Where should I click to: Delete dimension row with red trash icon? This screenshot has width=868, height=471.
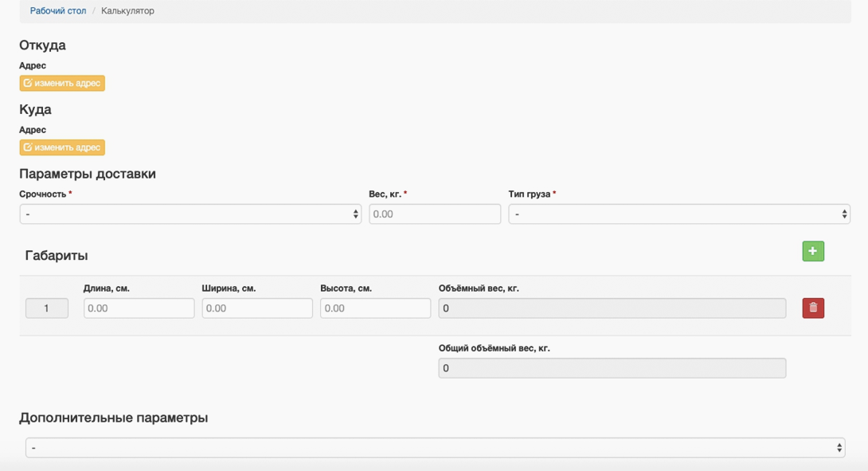(x=813, y=308)
